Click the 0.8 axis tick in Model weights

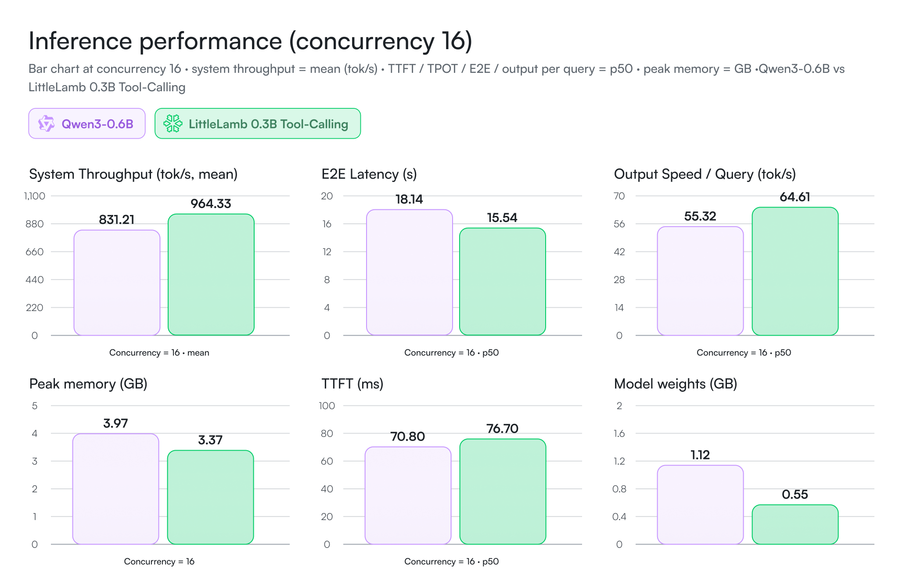pyautogui.click(x=619, y=488)
